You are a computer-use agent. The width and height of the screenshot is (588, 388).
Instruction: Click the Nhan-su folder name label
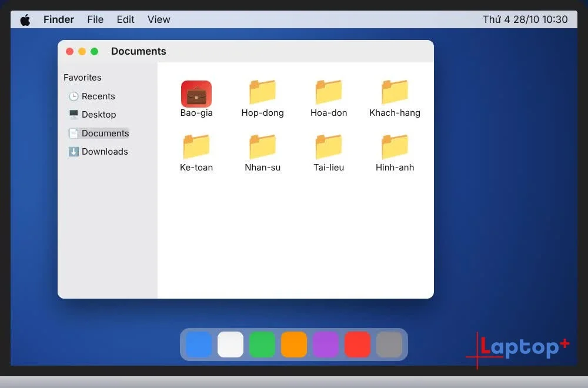(x=262, y=168)
